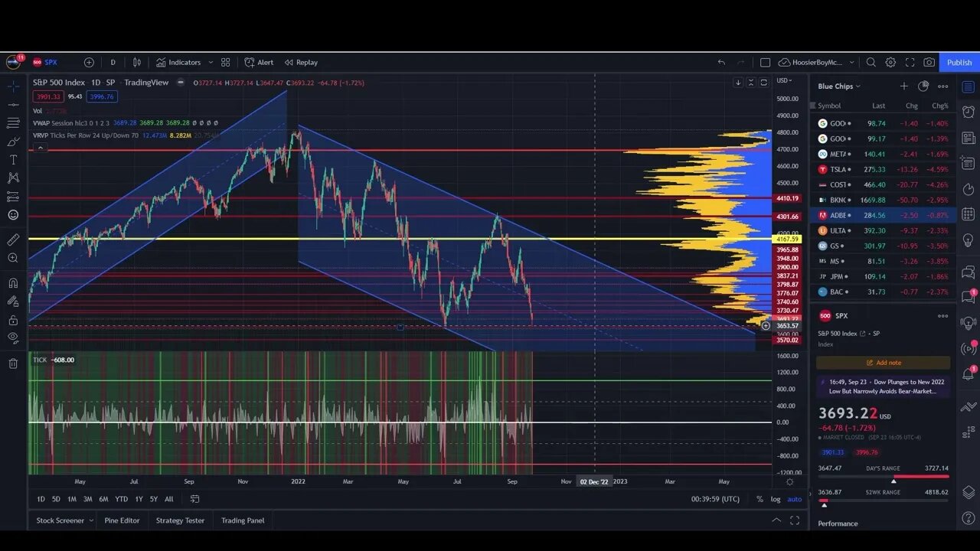
Task: Undo the last chart action
Action: pos(721,62)
